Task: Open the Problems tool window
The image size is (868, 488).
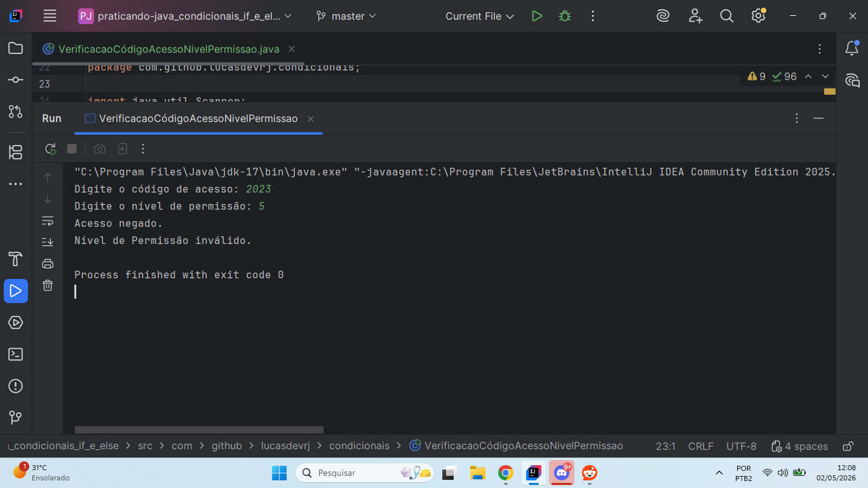Action: click(16, 386)
